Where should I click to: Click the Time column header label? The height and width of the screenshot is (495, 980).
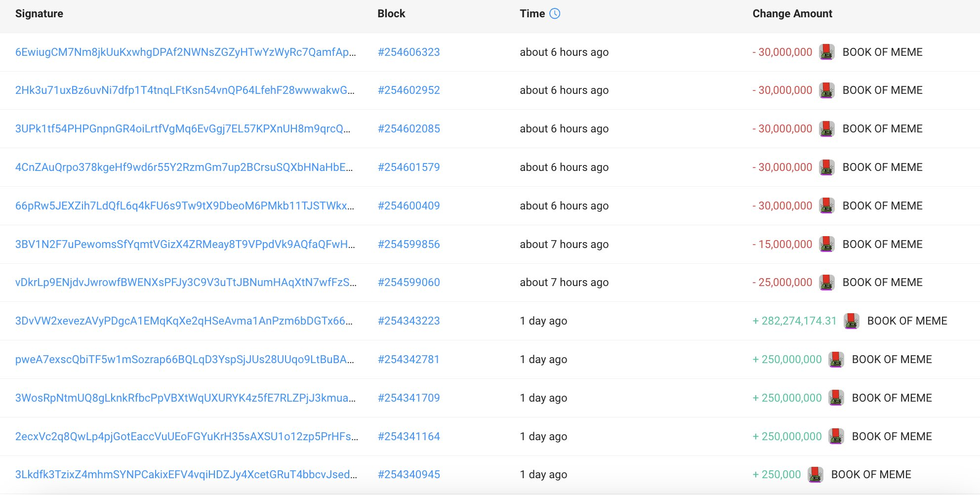pos(532,14)
